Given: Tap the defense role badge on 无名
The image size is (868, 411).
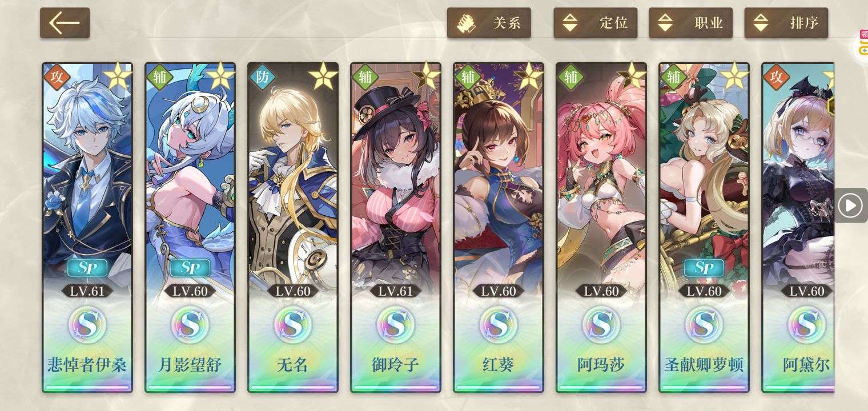Looking at the screenshot, I should (262, 76).
